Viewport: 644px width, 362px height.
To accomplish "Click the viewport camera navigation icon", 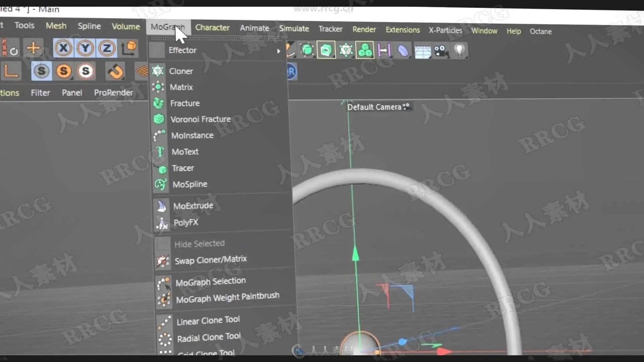I will point(406,107).
